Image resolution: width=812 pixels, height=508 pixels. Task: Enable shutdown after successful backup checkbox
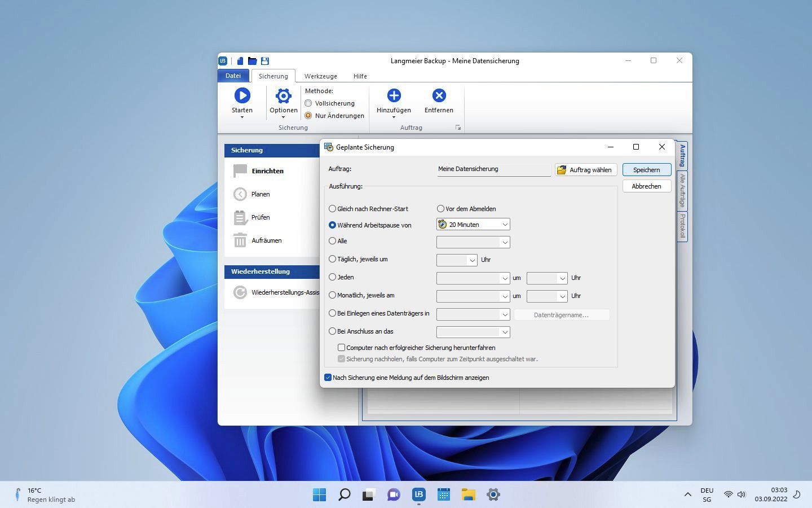[342, 348]
